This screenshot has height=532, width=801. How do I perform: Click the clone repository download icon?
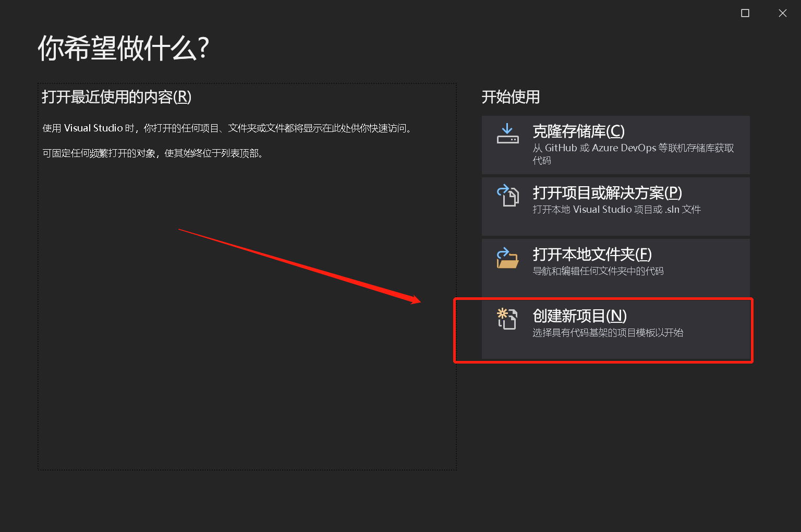[x=507, y=134]
